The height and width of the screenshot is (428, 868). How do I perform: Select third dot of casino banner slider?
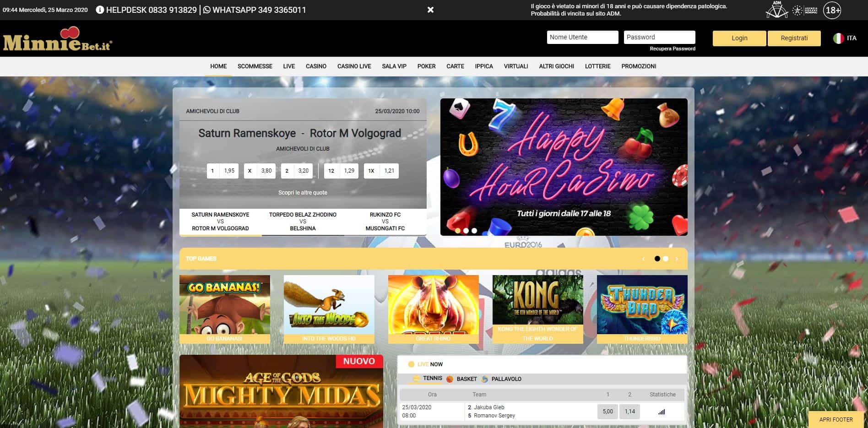tap(474, 231)
